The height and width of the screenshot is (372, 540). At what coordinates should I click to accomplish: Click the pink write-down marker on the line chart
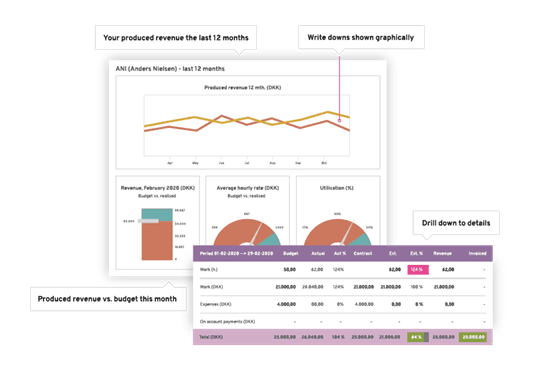339,121
